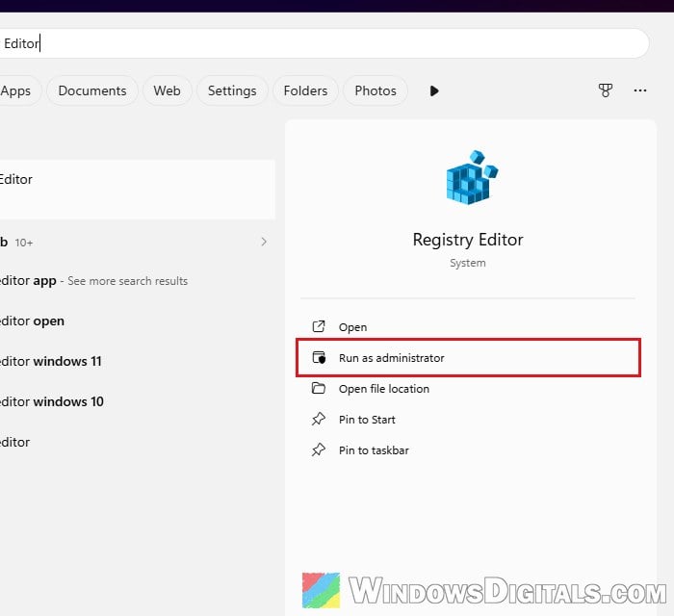Open the Folders filter tab
674x616 pixels.
[305, 90]
